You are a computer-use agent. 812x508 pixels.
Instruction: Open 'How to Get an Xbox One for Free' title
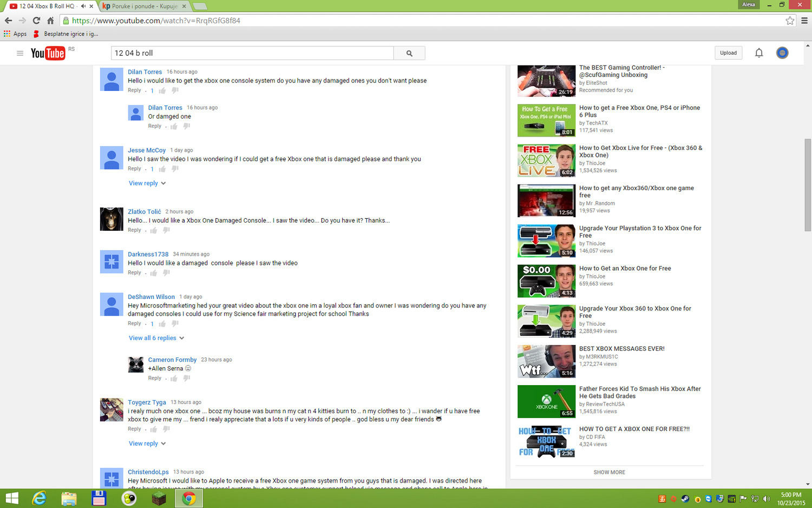click(625, 269)
